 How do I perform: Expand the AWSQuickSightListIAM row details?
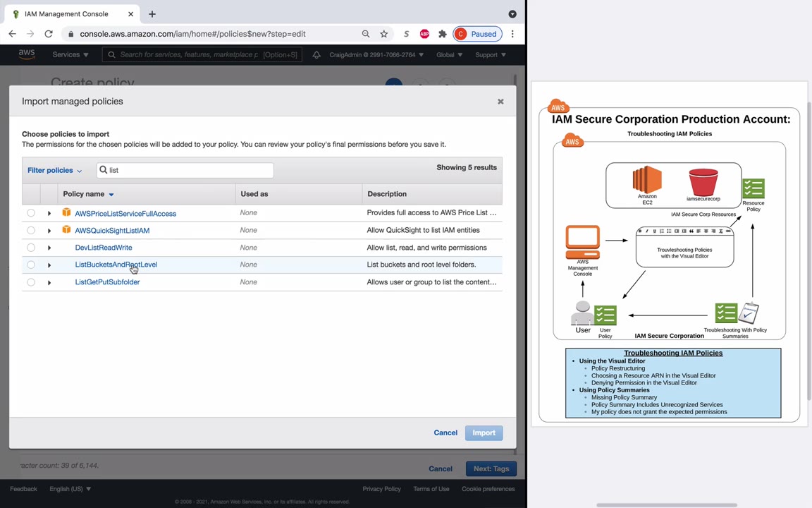coord(49,231)
